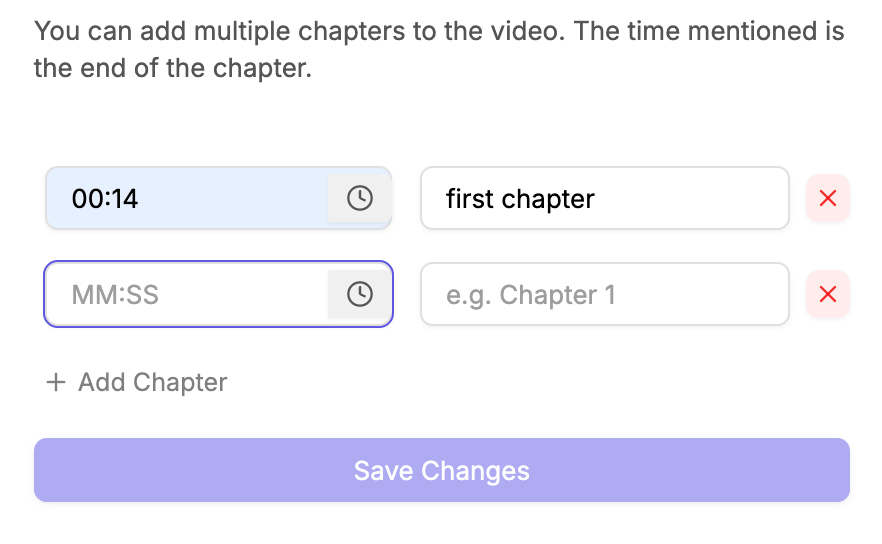Remove the empty second chapter row

827,294
